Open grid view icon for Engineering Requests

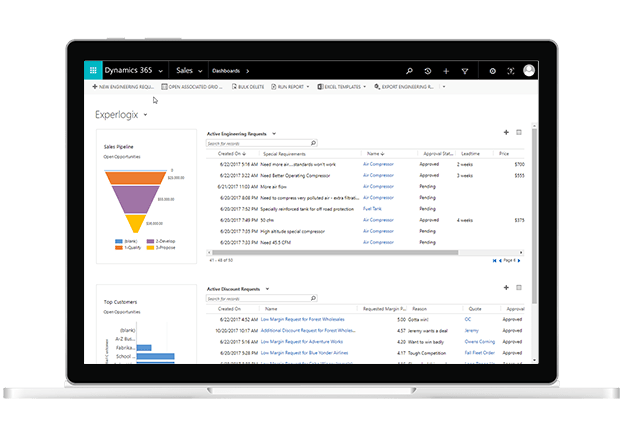[x=519, y=132]
